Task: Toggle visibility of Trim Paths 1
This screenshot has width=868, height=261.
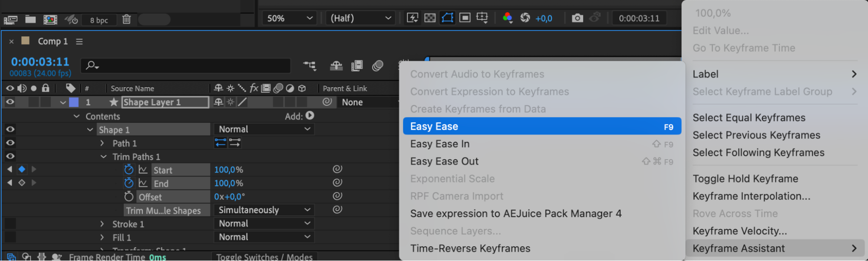Action: click(10, 156)
